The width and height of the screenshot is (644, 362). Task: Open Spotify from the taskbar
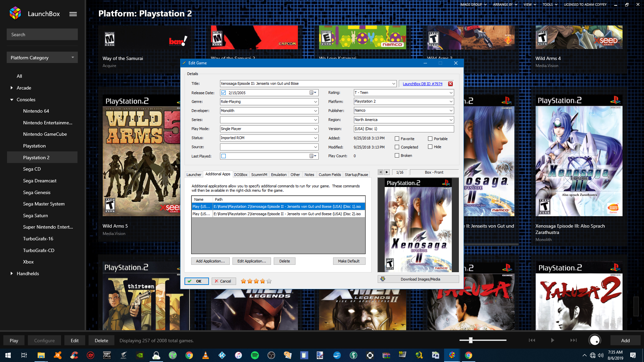pyautogui.click(x=255, y=355)
